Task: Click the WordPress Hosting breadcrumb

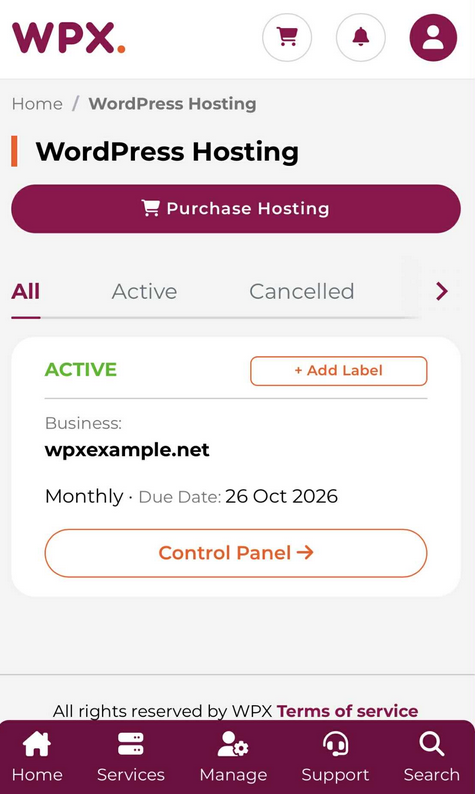Action: [172, 104]
